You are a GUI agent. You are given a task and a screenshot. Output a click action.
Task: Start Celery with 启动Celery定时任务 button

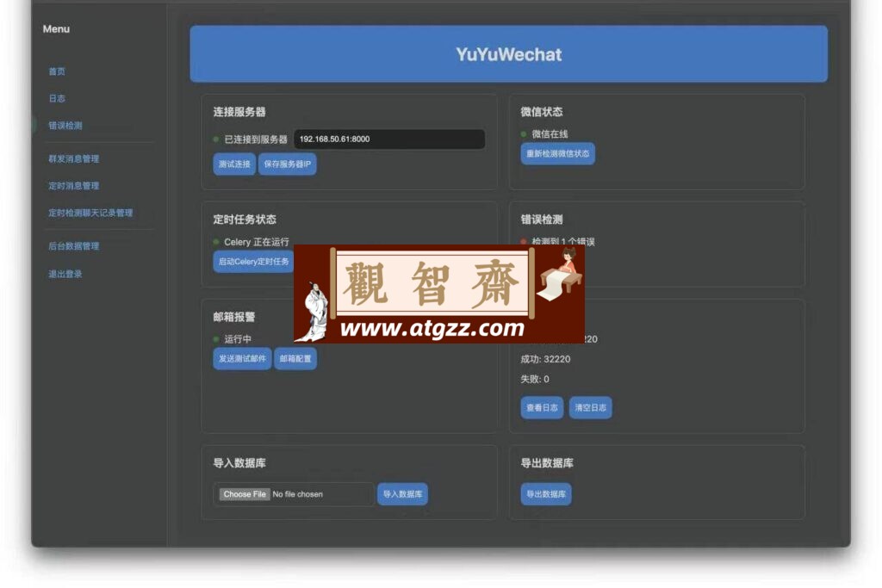tap(253, 262)
